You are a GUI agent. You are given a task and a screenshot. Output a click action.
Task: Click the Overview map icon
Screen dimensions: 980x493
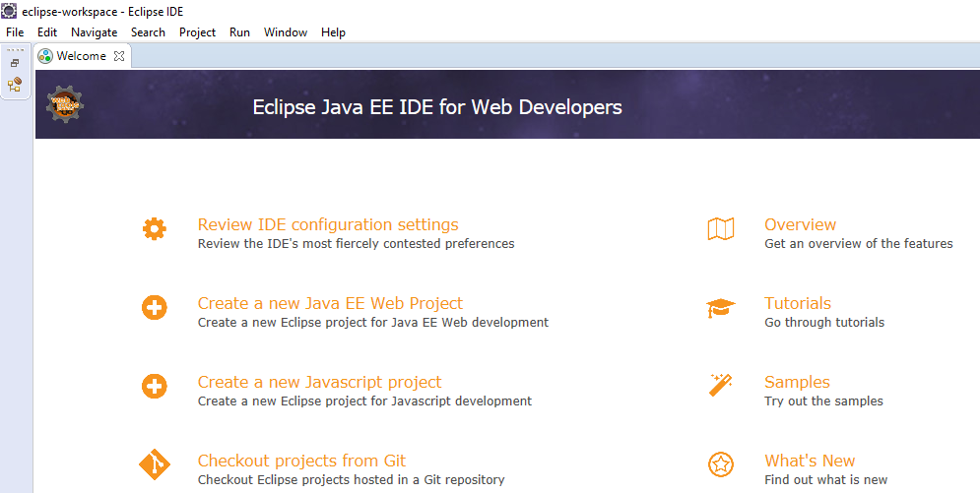pyautogui.click(x=721, y=229)
